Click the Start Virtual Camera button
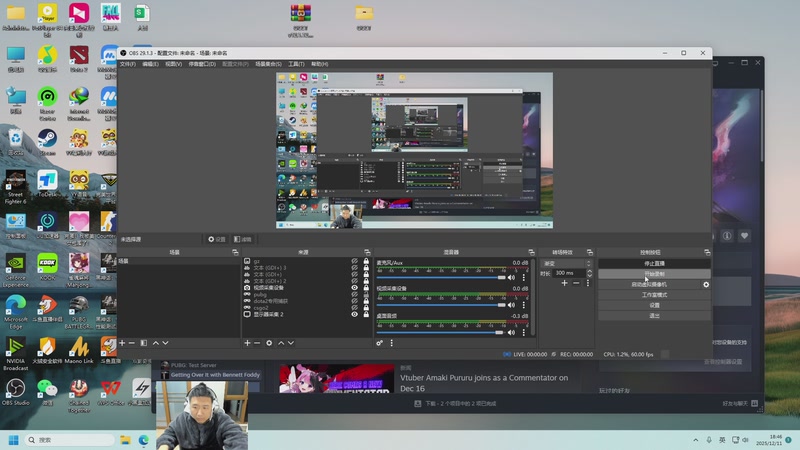800x450 pixels. pos(649,284)
